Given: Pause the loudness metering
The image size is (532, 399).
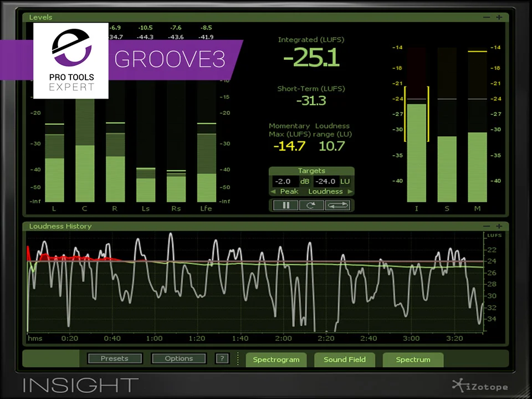Looking at the screenshot, I should click(x=286, y=205).
